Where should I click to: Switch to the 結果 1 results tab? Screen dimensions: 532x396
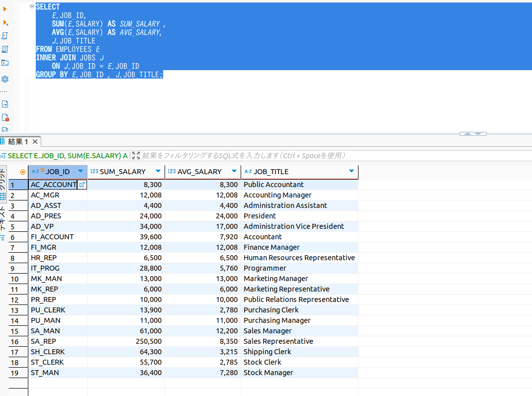[x=18, y=141]
